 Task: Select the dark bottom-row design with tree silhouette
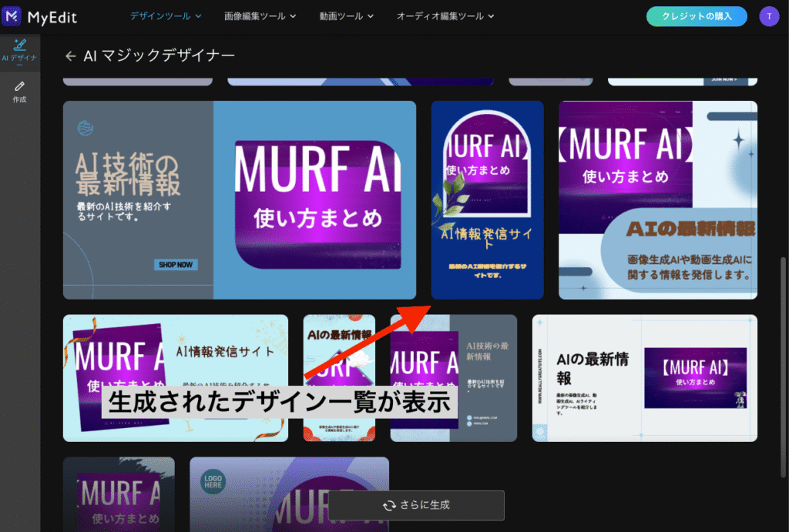119,494
